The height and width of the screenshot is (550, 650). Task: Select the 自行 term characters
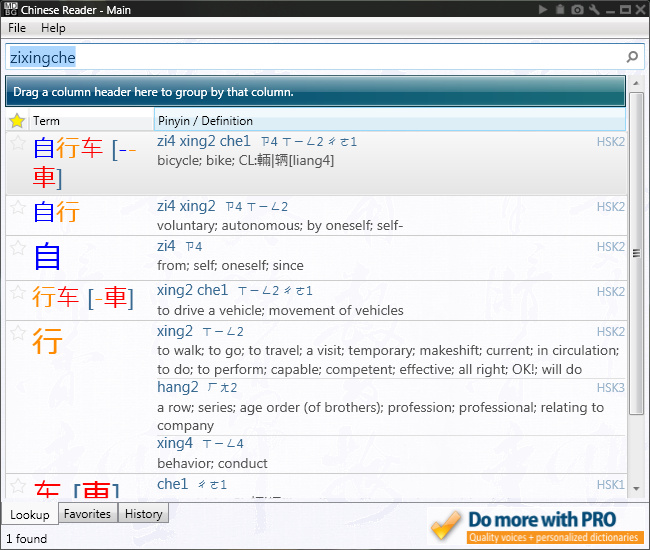(56, 211)
